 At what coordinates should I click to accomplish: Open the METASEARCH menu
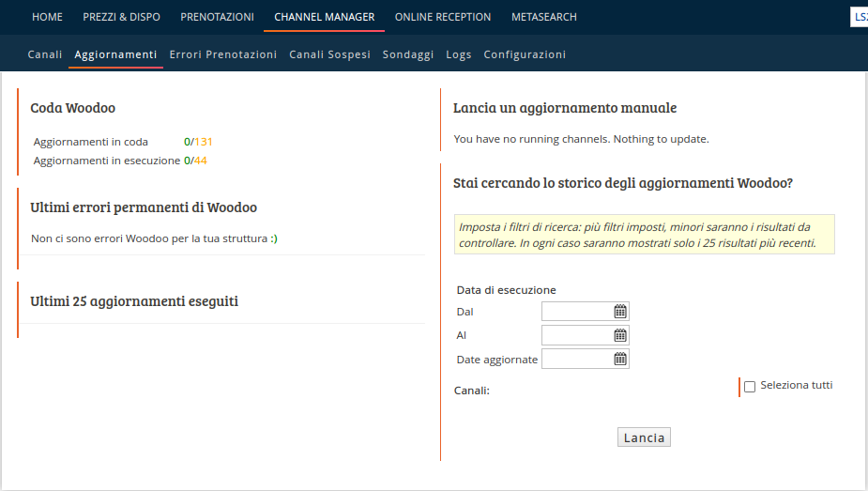544,17
